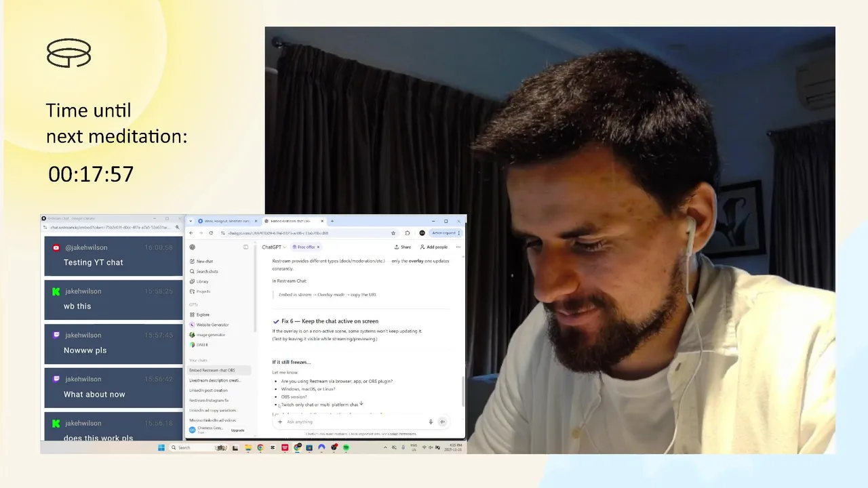Open the ChatGPT logo icon in sidebar
Viewport: 868px width, 488px height.
point(193,247)
